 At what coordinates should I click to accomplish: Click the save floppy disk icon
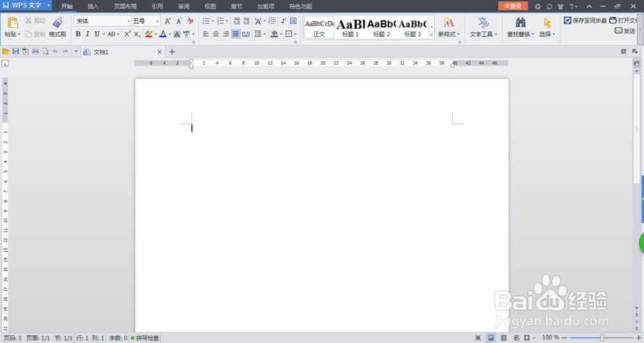click(15, 51)
